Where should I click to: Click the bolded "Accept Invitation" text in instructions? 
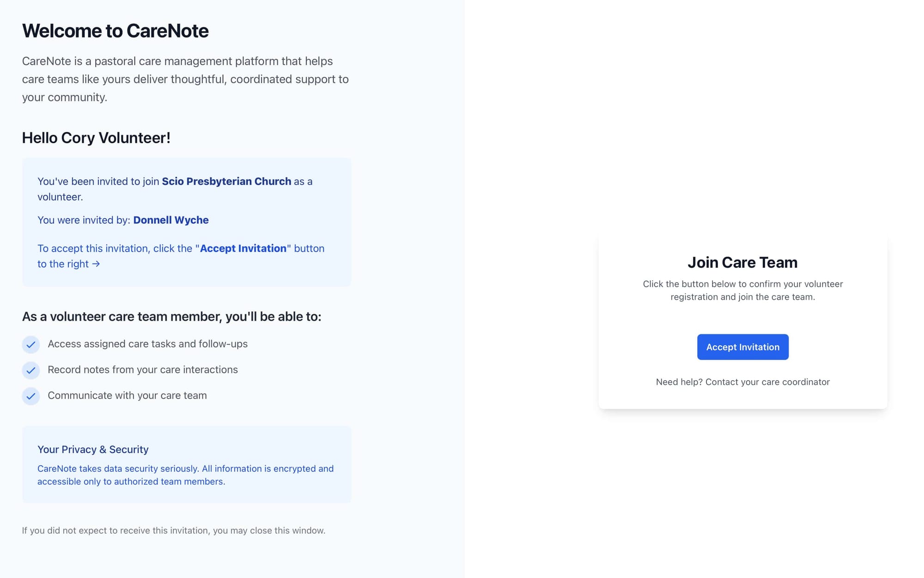243,248
